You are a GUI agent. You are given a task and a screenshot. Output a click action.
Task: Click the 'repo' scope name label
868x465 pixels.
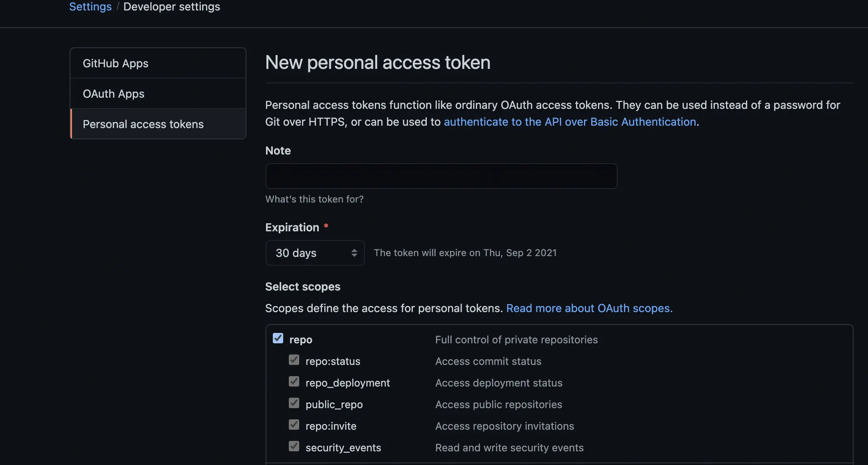[301, 340]
